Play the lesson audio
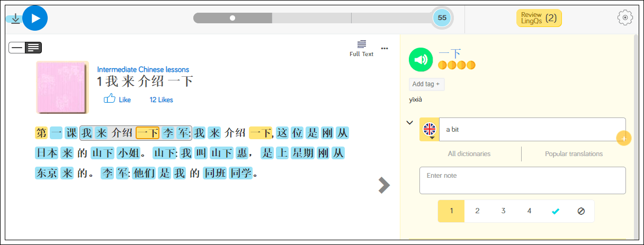The height and width of the screenshot is (245, 644). click(x=35, y=19)
